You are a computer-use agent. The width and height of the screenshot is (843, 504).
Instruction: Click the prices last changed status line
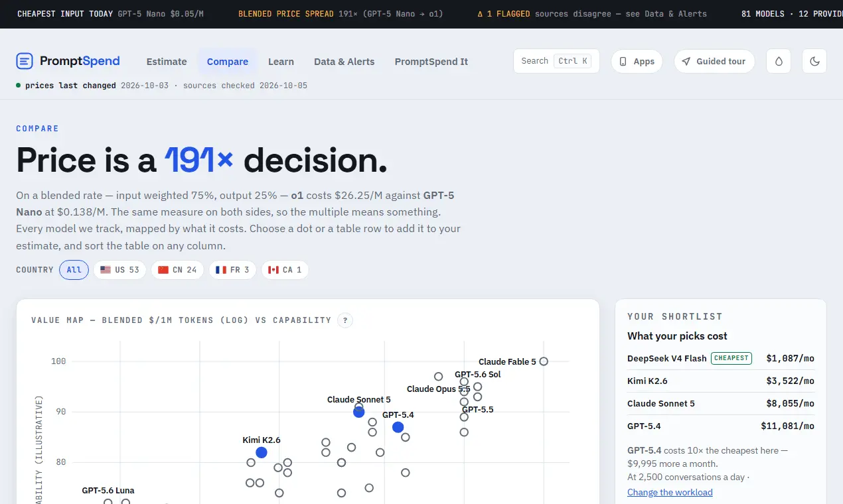[x=161, y=86]
